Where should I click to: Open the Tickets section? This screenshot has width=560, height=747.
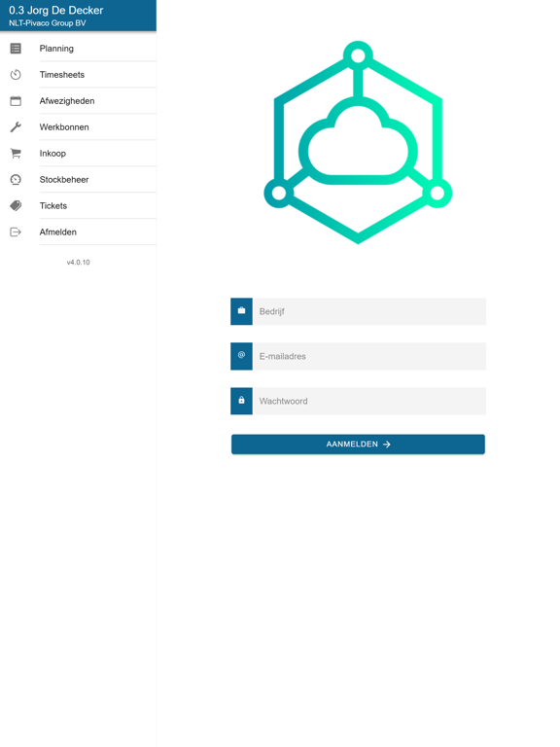(78, 205)
